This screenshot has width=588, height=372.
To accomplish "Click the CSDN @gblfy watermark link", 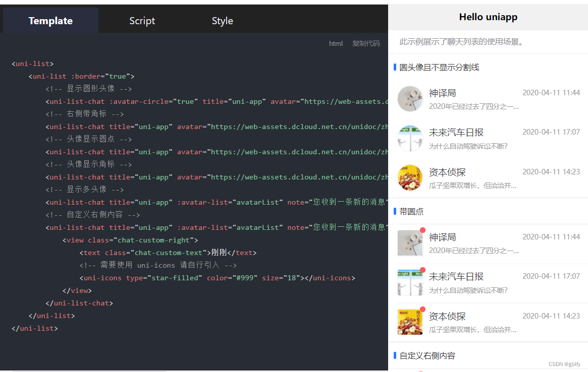I will (564, 364).
